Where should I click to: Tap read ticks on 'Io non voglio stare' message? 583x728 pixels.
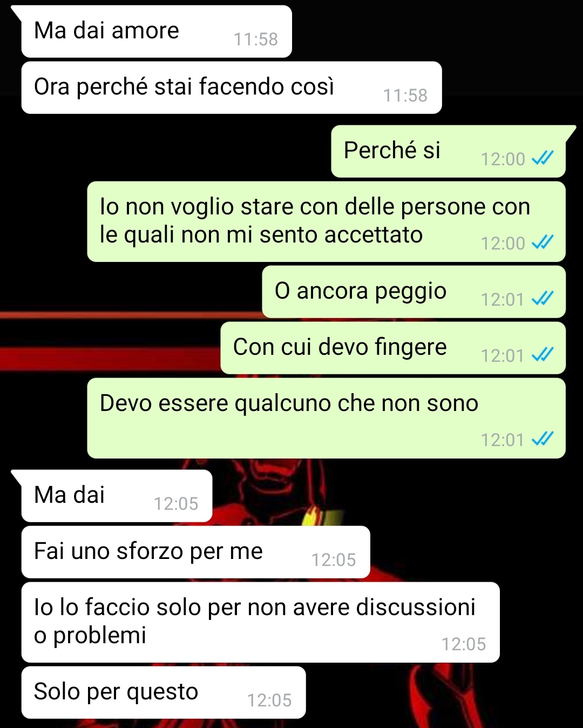coord(543,242)
